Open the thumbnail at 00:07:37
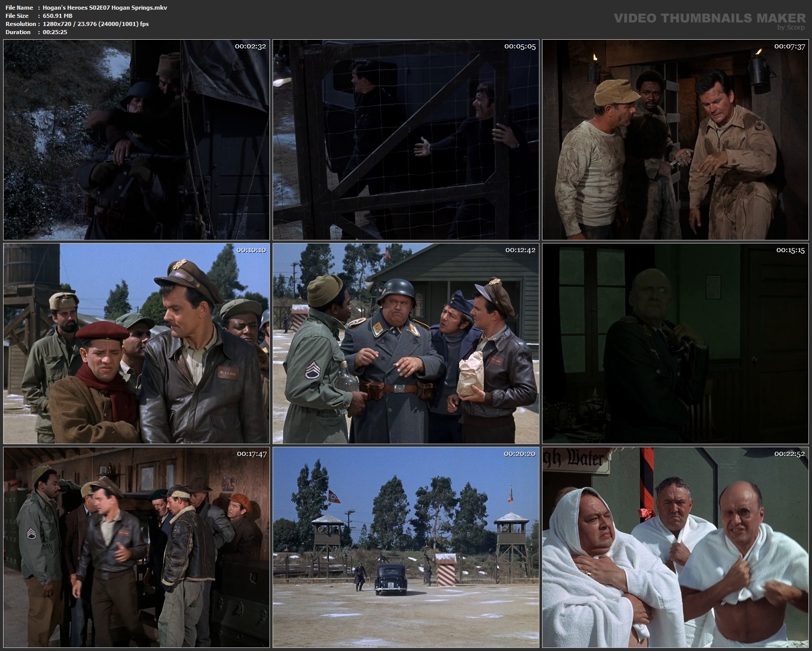Viewport: 812px width, 651px height. 675,140
